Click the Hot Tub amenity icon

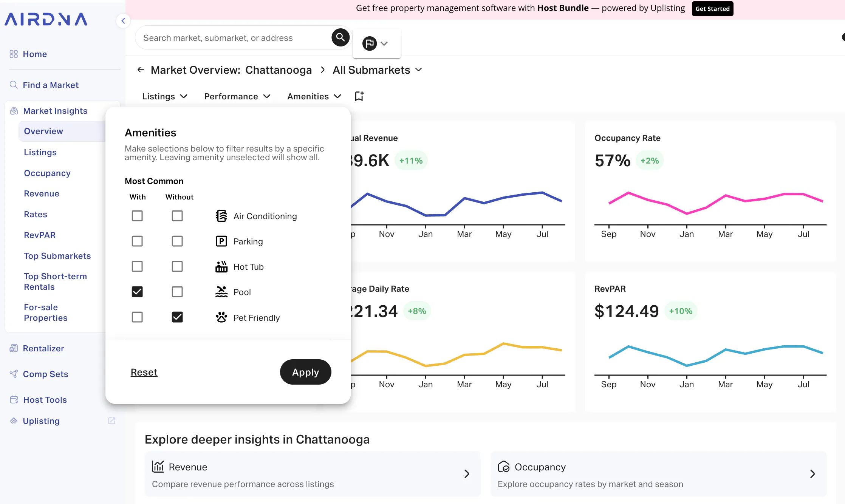click(221, 266)
